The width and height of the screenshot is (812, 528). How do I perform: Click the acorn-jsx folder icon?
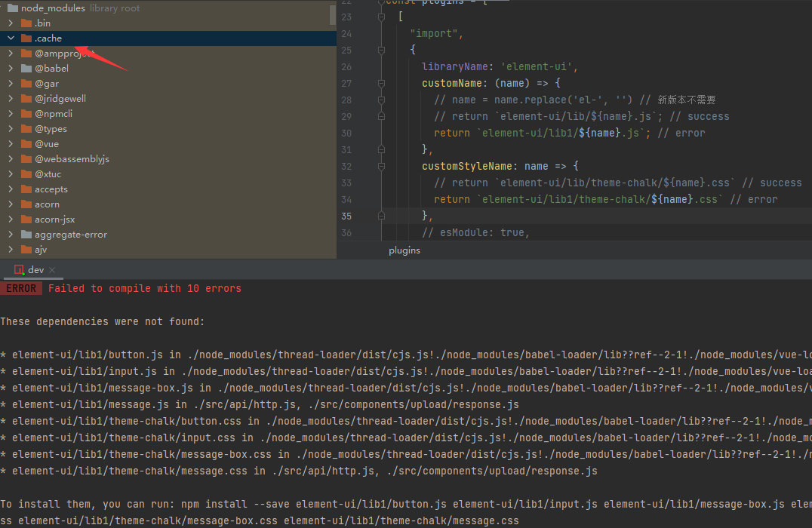pos(26,219)
